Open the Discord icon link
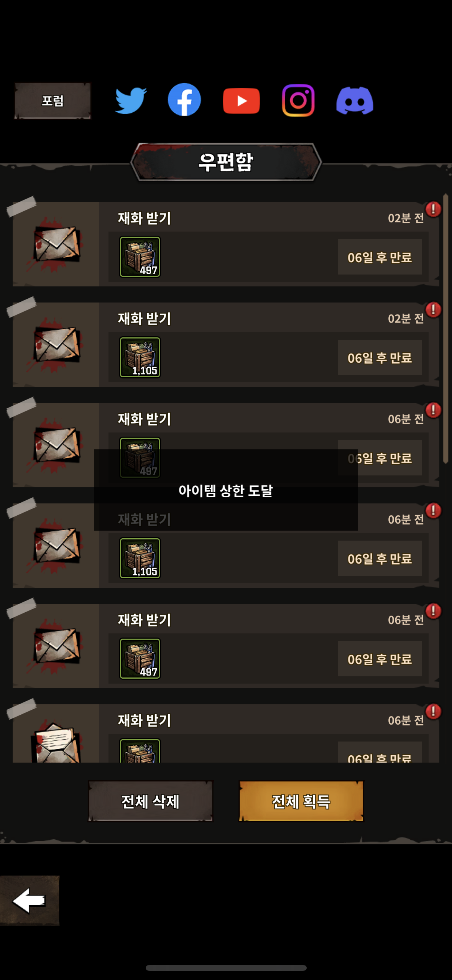This screenshot has width=452, height=980. click(355, 100)
